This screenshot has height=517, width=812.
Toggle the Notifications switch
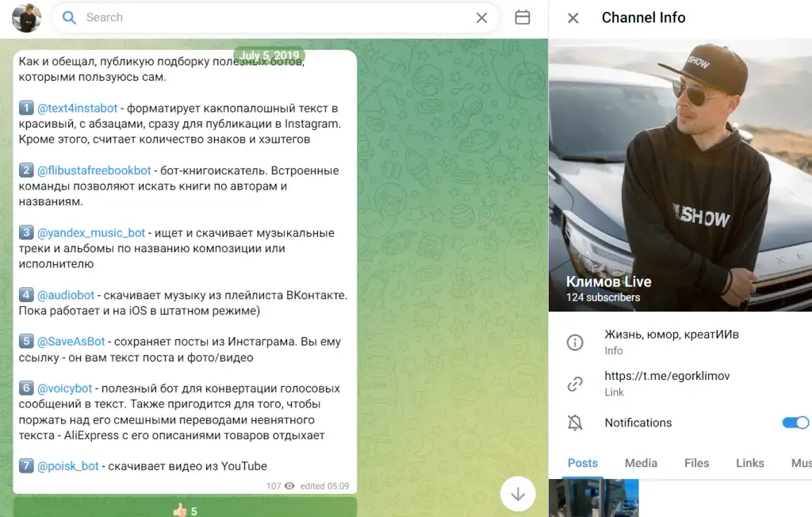pos(795,423)
